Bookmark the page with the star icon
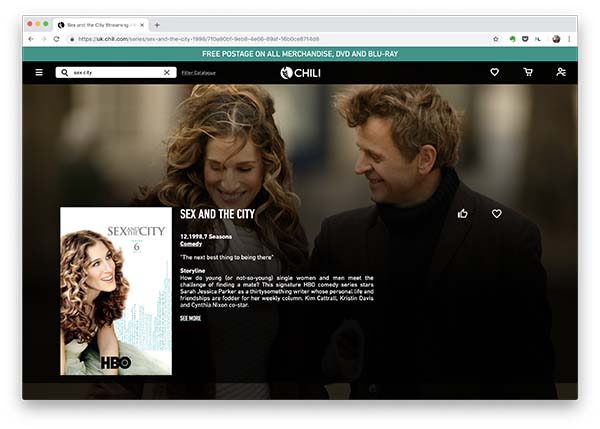The image size is (600, 429). tap(496, 39)
